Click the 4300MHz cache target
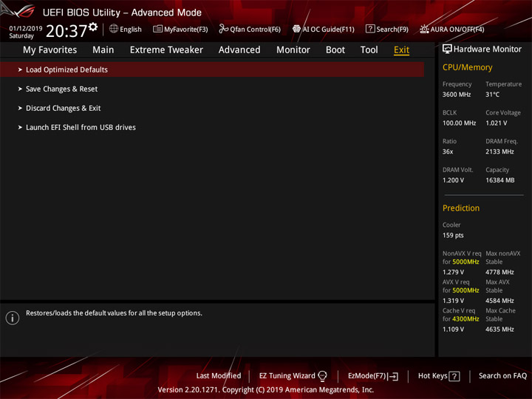This screenshot has width=532, height=399. point(465,319)
